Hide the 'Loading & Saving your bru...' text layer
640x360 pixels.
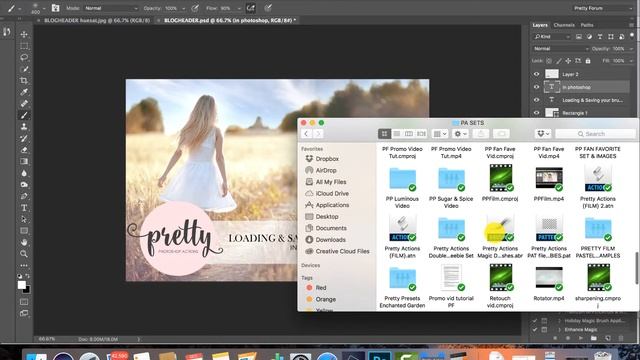click(536, 100)
